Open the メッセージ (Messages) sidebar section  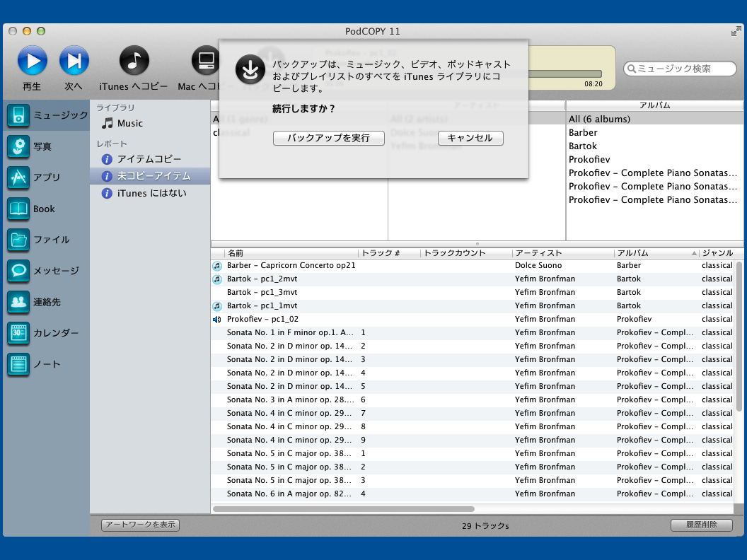46,271
